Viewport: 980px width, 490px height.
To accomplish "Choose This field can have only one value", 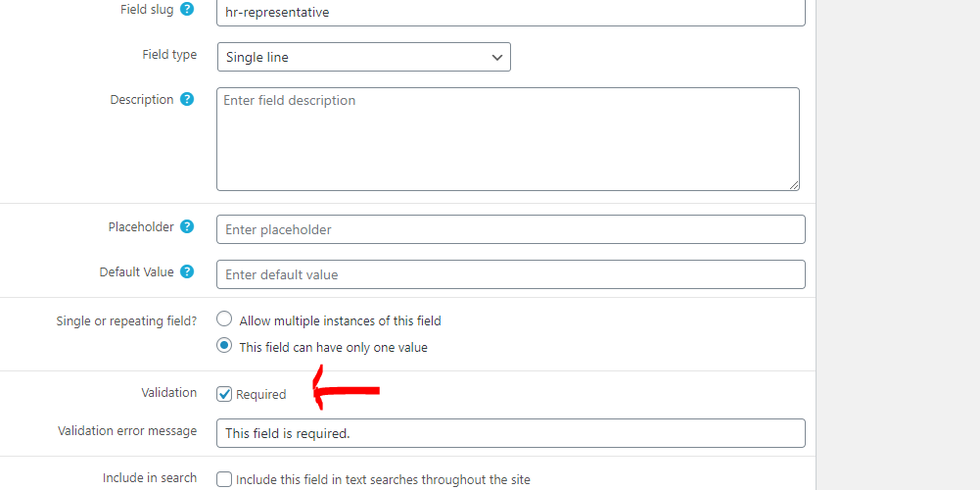I will pos(224,346).
